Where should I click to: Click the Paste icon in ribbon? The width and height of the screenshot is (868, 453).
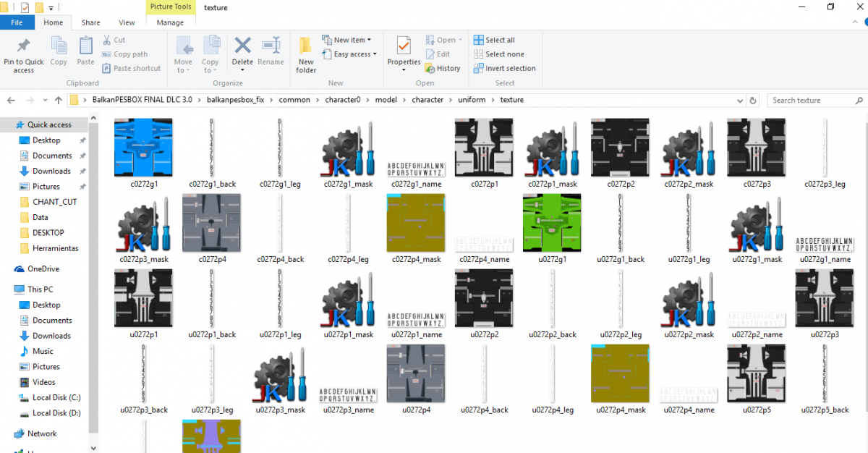click(85, 46)
